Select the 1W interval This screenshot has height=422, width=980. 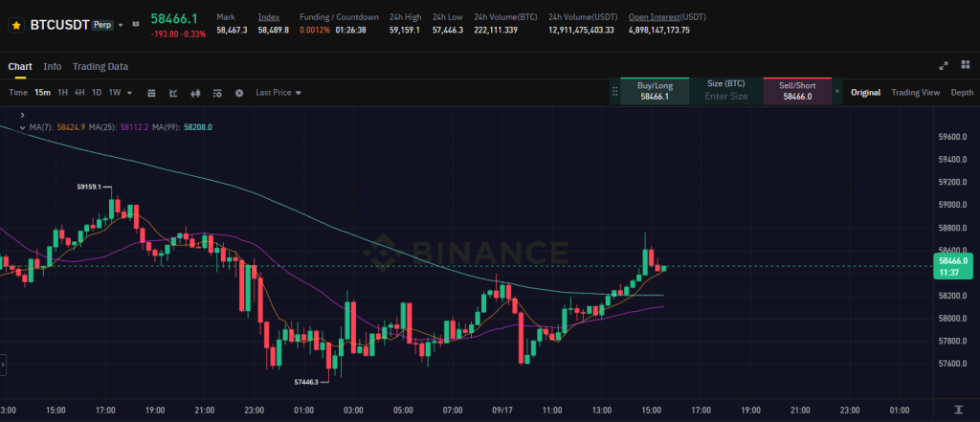tap(115, 93)
